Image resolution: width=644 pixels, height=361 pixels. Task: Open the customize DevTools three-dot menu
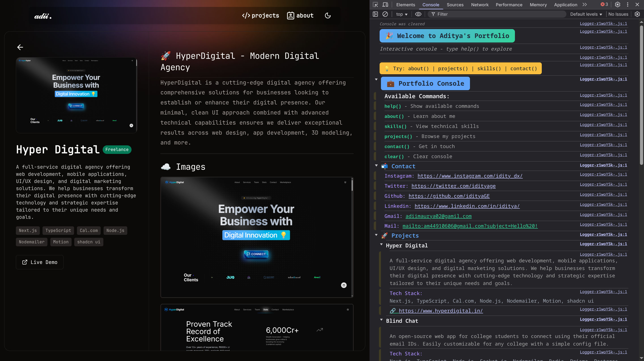point(627,4)
